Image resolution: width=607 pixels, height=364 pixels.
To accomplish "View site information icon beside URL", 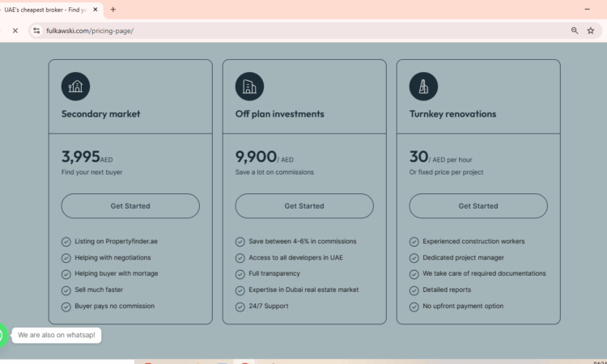I will [36, 31].
